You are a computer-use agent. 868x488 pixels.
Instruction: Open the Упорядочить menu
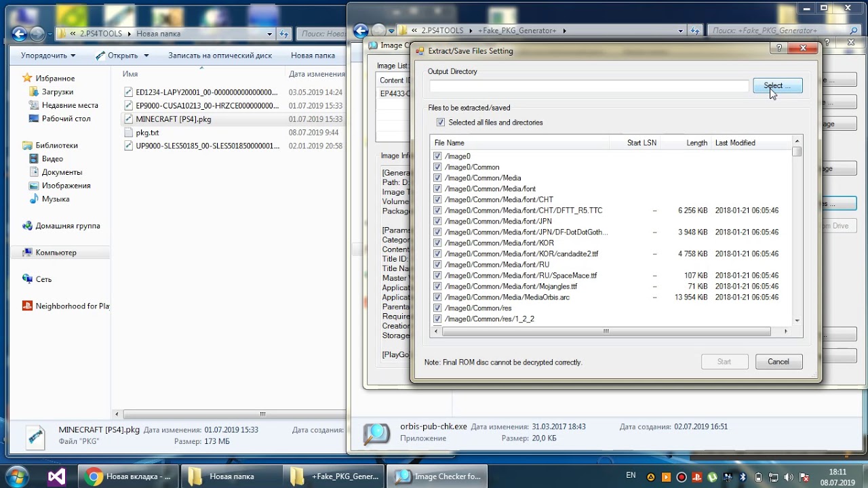tap(48, 56)
